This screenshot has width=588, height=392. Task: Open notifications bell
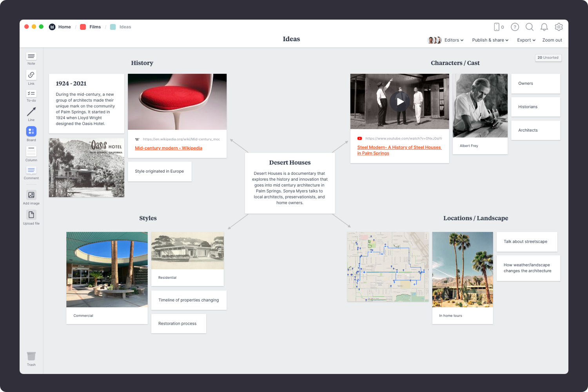pos(544,27)
